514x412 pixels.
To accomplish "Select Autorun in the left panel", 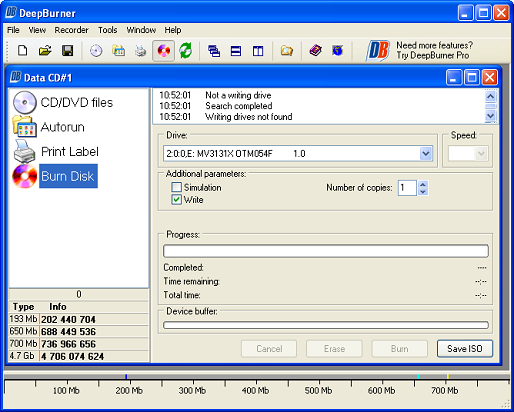I will [49, 127].
